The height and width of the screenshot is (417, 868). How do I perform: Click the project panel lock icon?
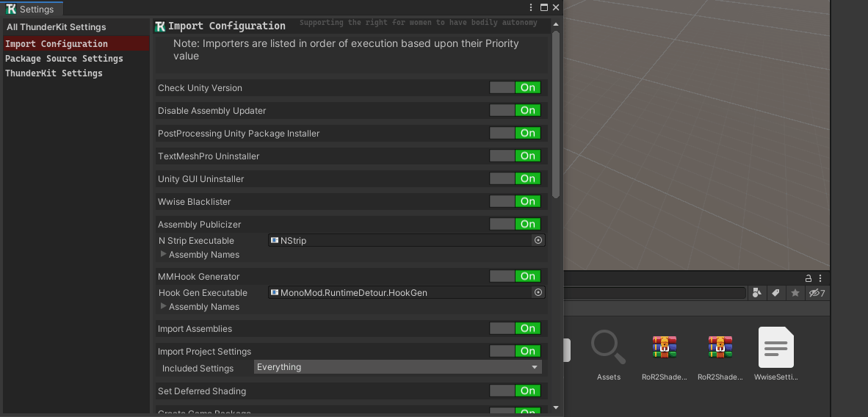pos(809,278)
